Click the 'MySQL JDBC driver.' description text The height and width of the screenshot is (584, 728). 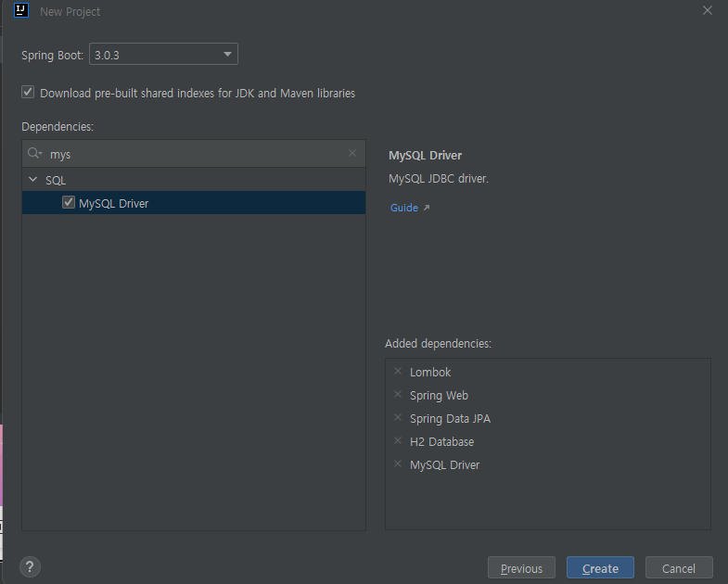coord(439,179)
